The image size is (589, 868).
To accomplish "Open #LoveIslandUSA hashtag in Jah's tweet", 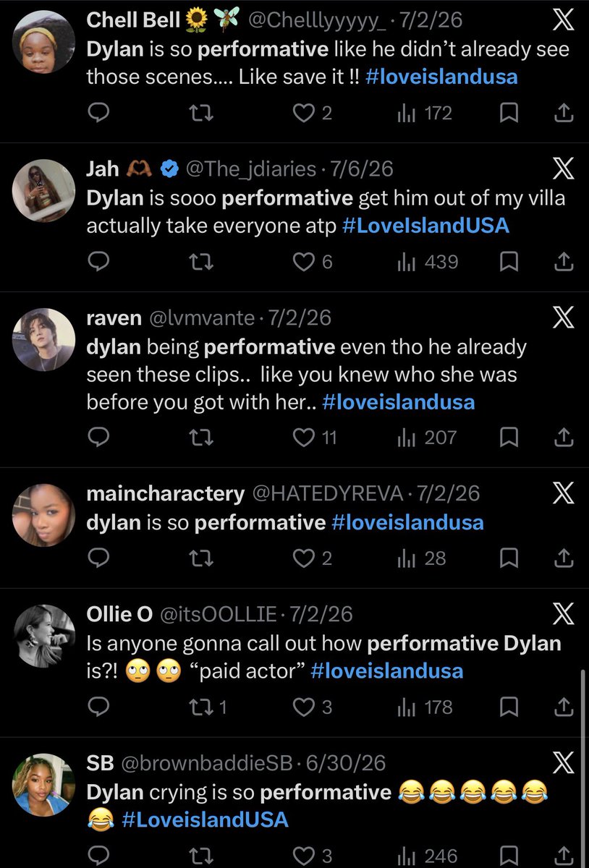I will [425, 226].
